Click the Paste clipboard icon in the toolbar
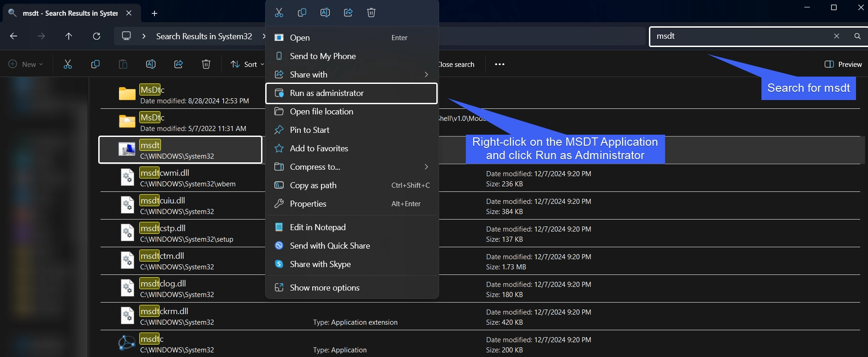The height and width of the screenshot is (357, 868). [x=123, y=64]
